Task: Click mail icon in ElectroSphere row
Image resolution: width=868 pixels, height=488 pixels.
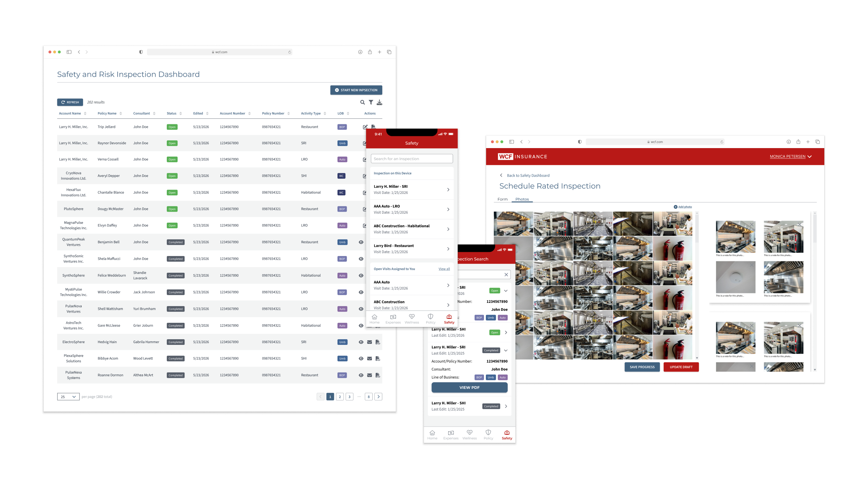Action: coord(369,342)
